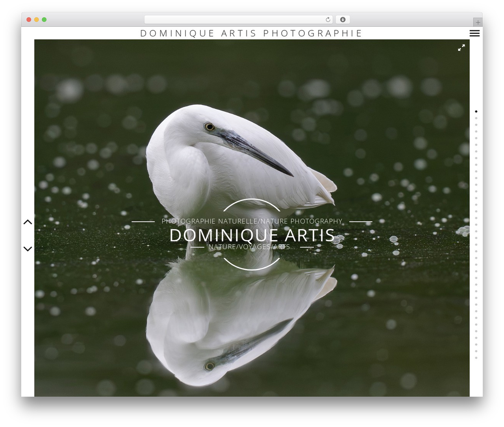Enter fullscreen slideshow mode
Screen dimensions: 504x427
461,48
